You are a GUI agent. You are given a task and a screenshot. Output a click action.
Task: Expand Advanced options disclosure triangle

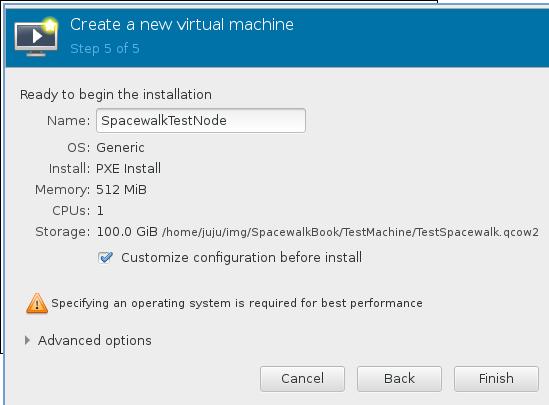27,340
